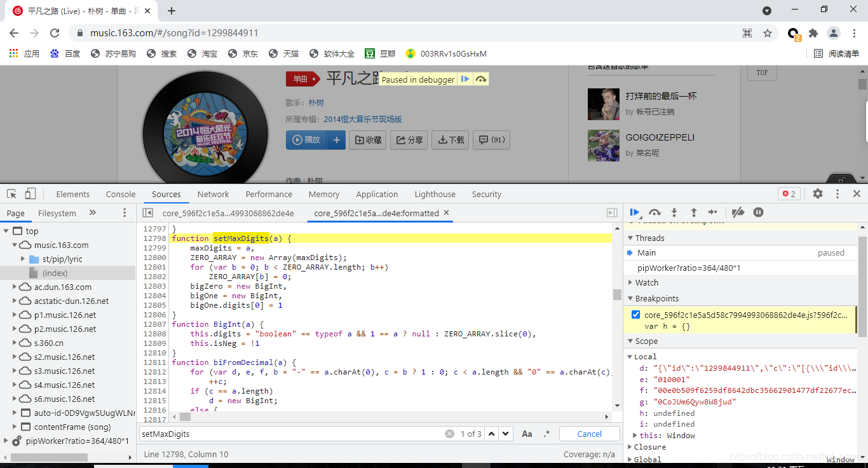Open DevTools settings gear
The image size is (868, 468).
817,194
